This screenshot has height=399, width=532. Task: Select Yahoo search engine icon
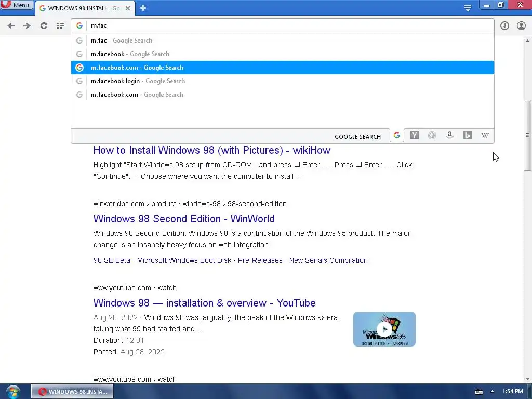coord(414,136)
